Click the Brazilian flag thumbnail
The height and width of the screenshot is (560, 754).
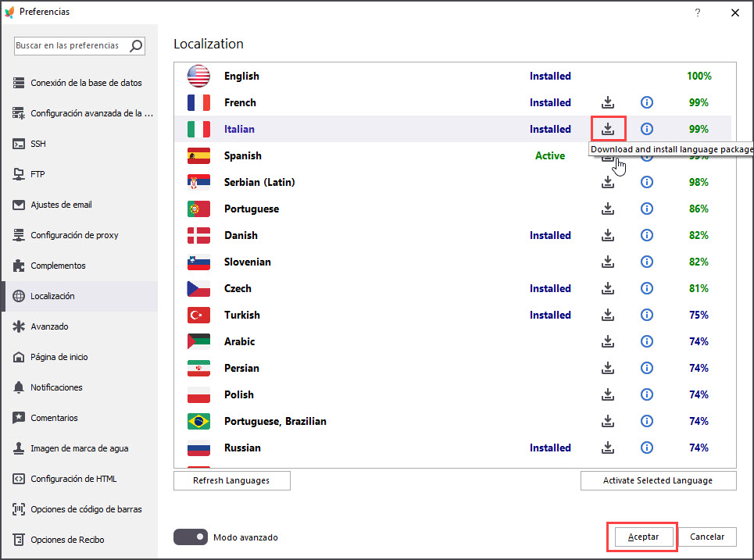(x=198, y=421)
